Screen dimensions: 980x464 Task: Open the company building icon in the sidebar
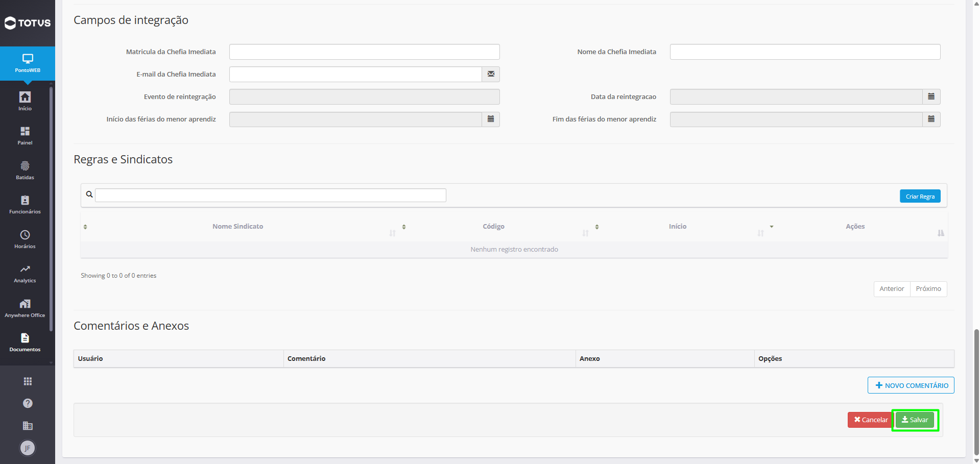pyautogui.click(x=28, y=426)
